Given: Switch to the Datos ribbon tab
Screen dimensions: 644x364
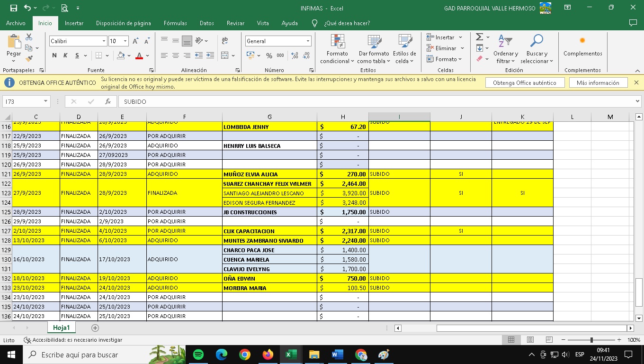Looking at the screenshot, I should click(x=206, y=23).
